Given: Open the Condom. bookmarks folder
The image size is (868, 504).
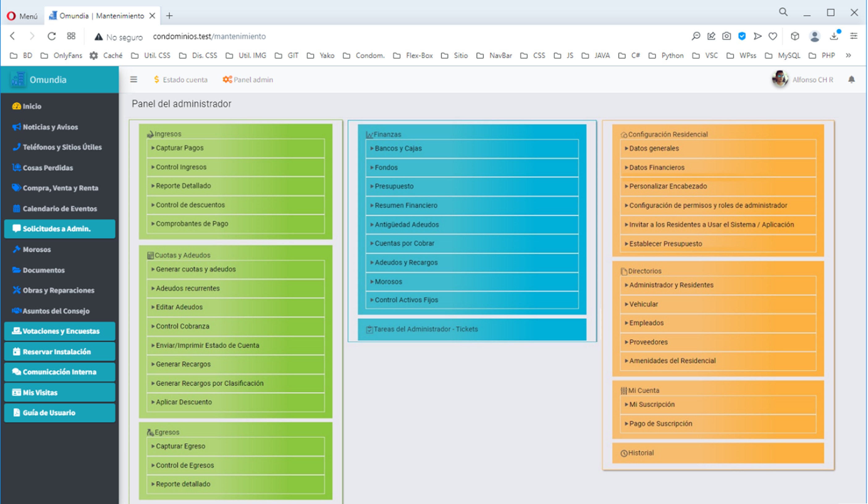Looking at the screenshot, I should (x=364, y=55).
